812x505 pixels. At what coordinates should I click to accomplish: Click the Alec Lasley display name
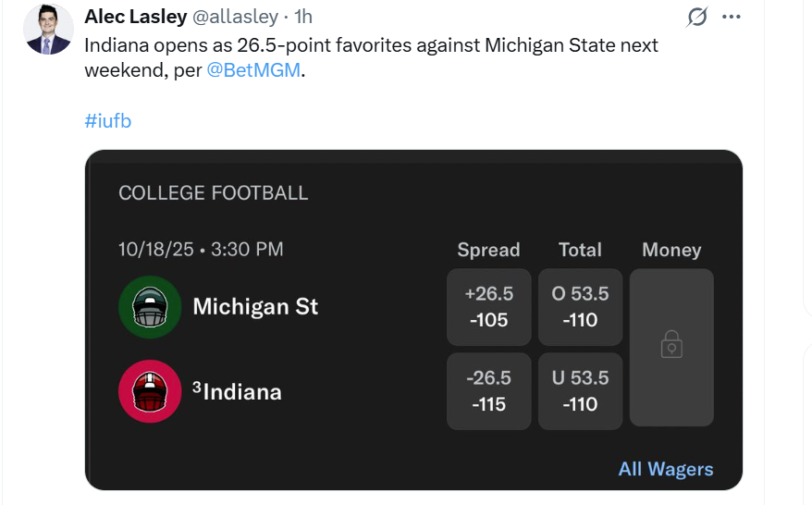coord(135,17)
